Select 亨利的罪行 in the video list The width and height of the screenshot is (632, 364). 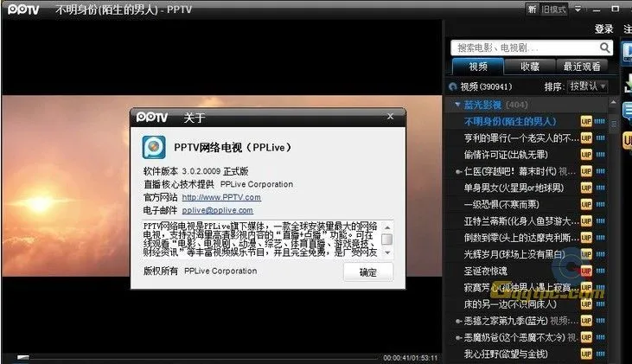point(521,138)
